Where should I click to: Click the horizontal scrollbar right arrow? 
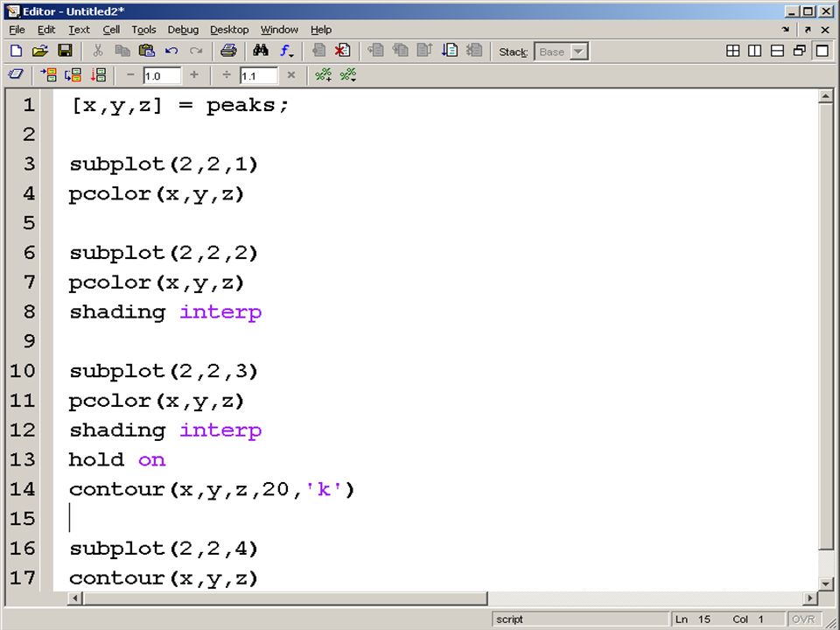point(810,598)
